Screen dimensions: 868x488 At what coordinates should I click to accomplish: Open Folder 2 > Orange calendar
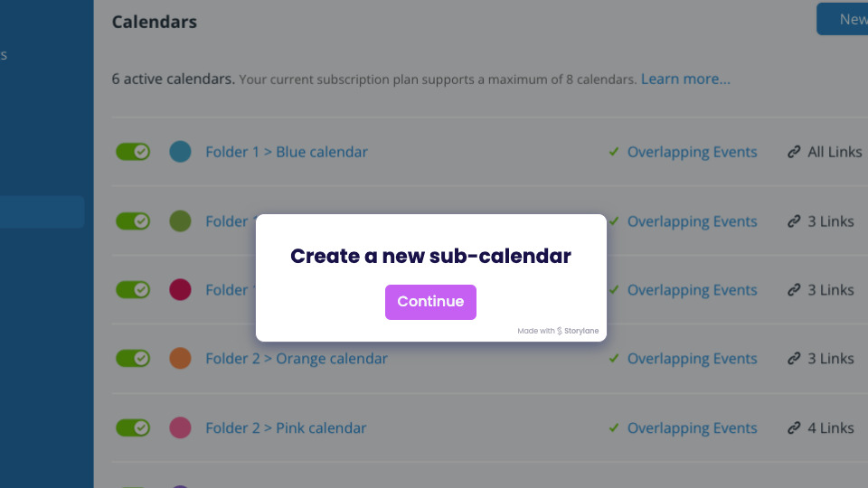click(x=297, y=359)
